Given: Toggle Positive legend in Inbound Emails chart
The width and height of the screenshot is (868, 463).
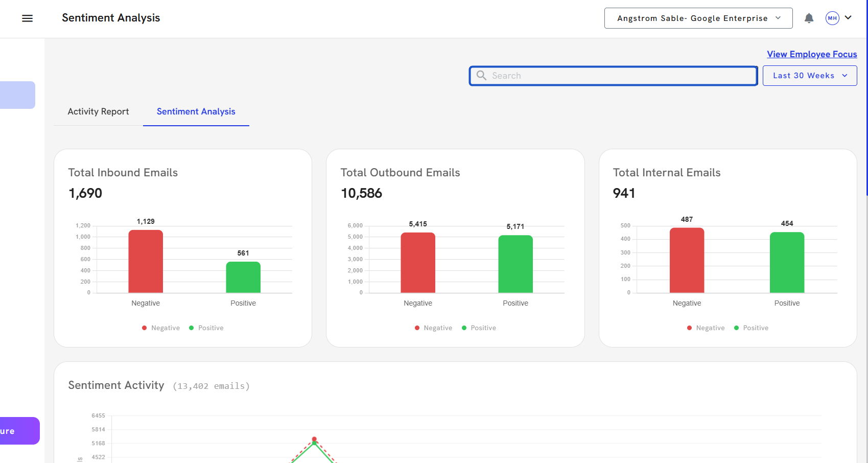Looking at the screenshot, I should pos(206,328).
